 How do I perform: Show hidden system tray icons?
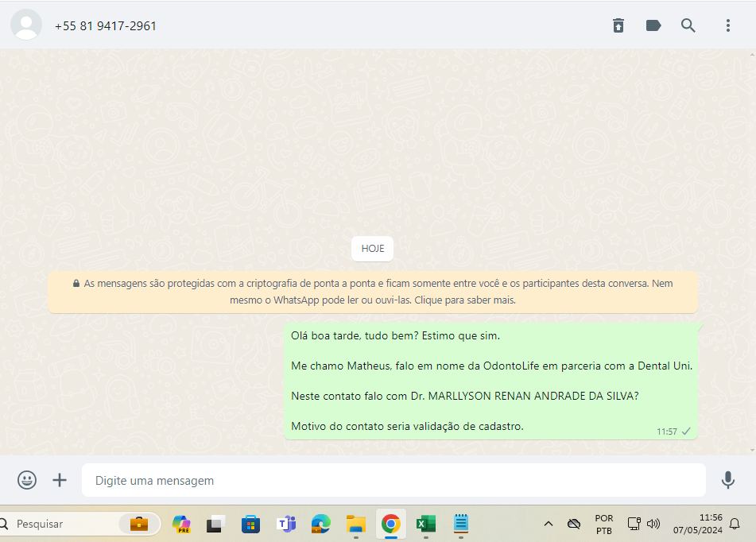click(548, 524)
